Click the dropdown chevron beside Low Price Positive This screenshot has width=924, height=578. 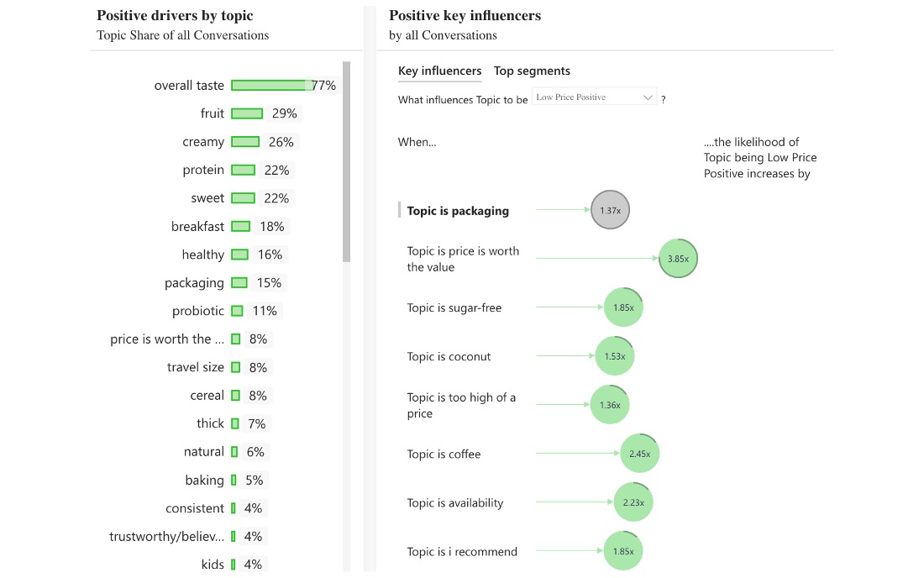[x=648, y=97]
